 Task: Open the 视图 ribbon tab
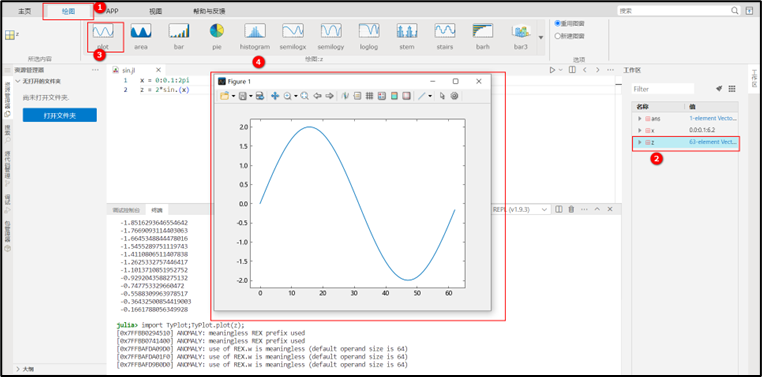point(156,11)
